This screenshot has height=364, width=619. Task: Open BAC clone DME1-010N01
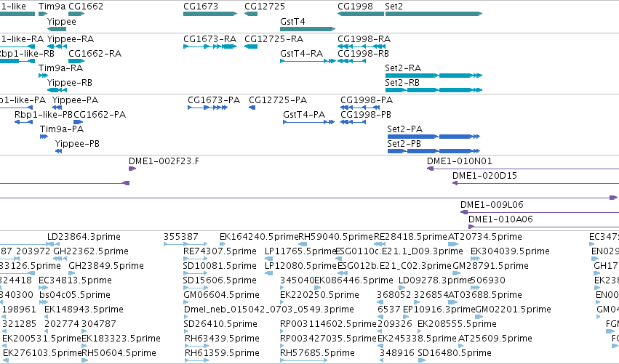(x=523, y=169)
